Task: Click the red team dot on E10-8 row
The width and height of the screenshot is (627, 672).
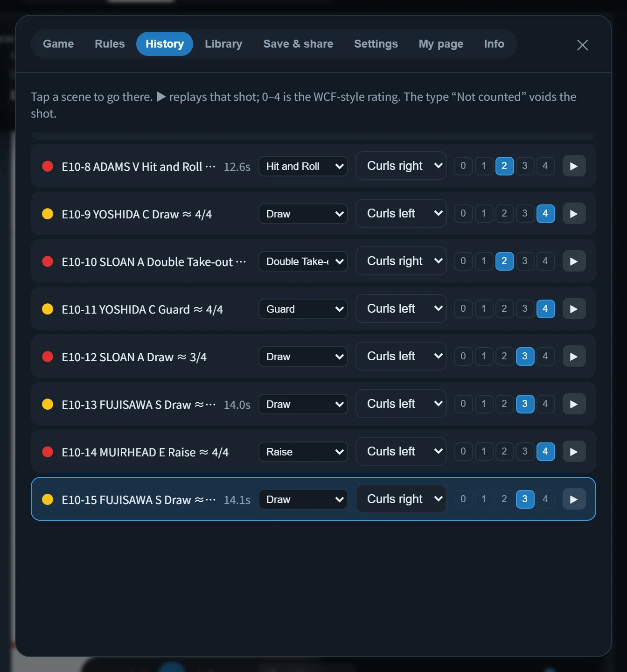Action: [48, 166]
